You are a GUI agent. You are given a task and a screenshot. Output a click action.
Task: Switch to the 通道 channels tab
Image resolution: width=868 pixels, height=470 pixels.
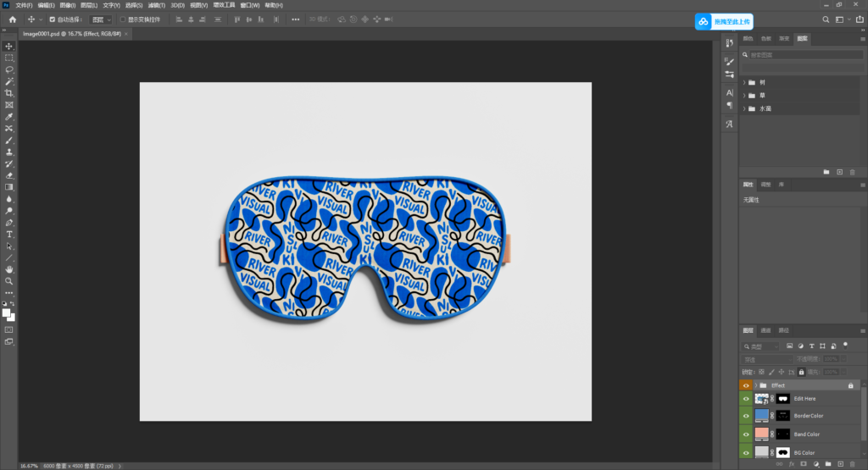(765, 330)
